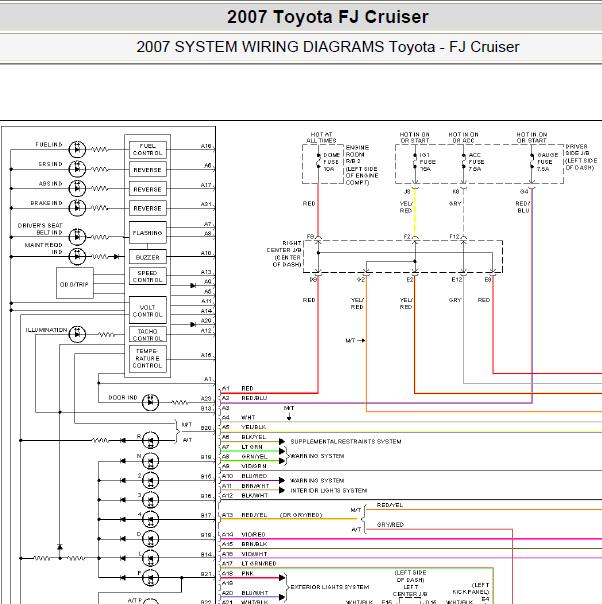Screen dimensions: 602x604
Task: Click 'WARNING SYSTEM' text beside A10 BLU/RED
Action: click(x=317, y=481)
